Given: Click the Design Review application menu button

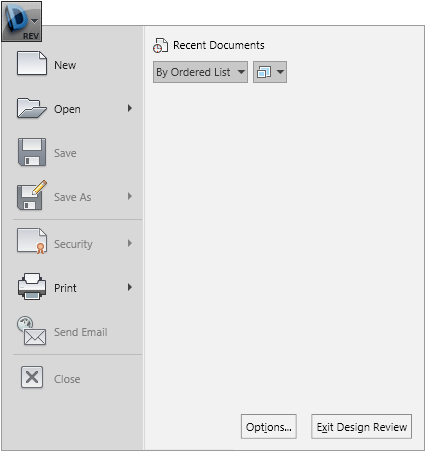Looking at the screenshot, I should click(22, 21).
